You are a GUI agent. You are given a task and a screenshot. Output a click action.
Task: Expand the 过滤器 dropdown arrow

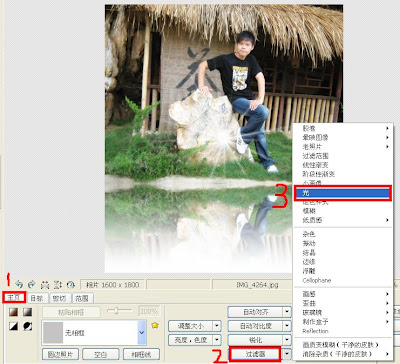tap(287, 354)
